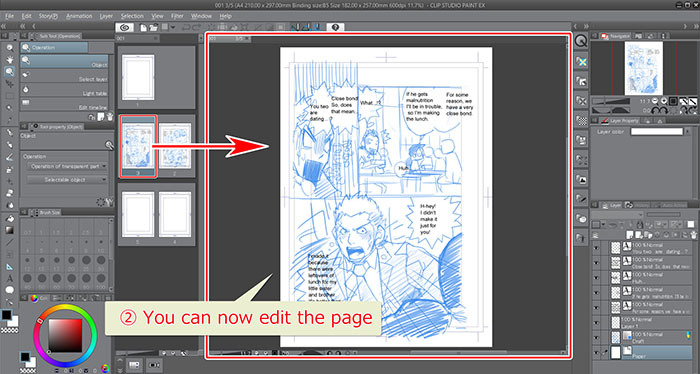Hide the 'Huh...' text layer
Image resolution: width=700 pixels, height=374 pixels.
[x=596, y=278]
